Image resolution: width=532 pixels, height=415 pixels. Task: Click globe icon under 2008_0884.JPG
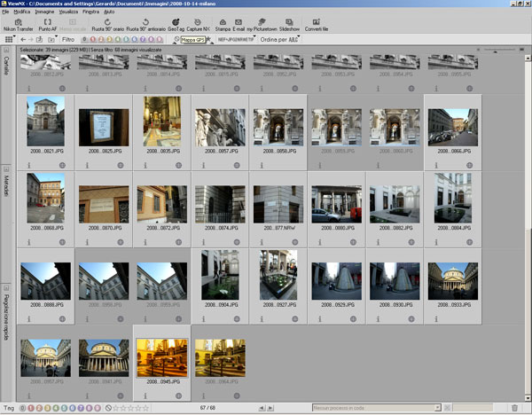[x=470, y=242]
